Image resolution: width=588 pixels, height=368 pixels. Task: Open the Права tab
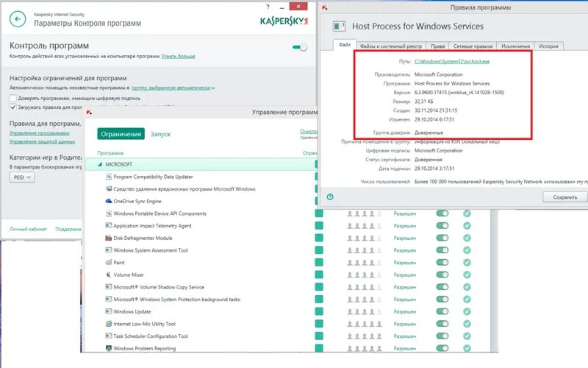[437, 46]
